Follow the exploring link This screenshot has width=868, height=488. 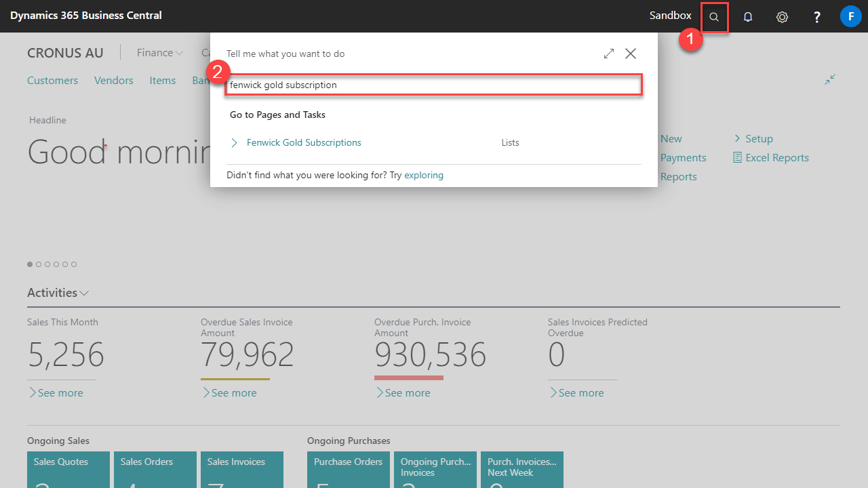pyautogui.click(x=424, y=175)
